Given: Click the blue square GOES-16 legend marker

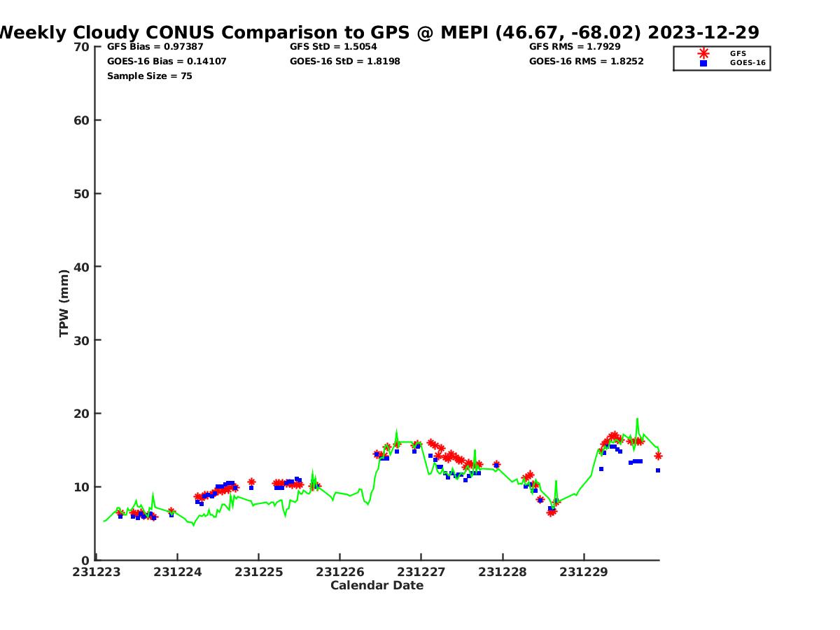Looking at the screenshot, I should [x=703, y=63].
